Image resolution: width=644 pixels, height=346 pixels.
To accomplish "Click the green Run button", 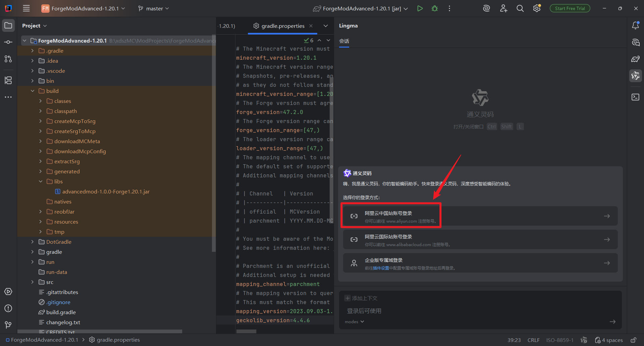I will (420, 8).
